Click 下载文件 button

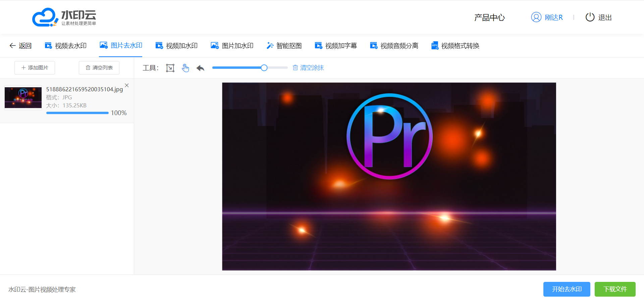click(x=615, y=289)
